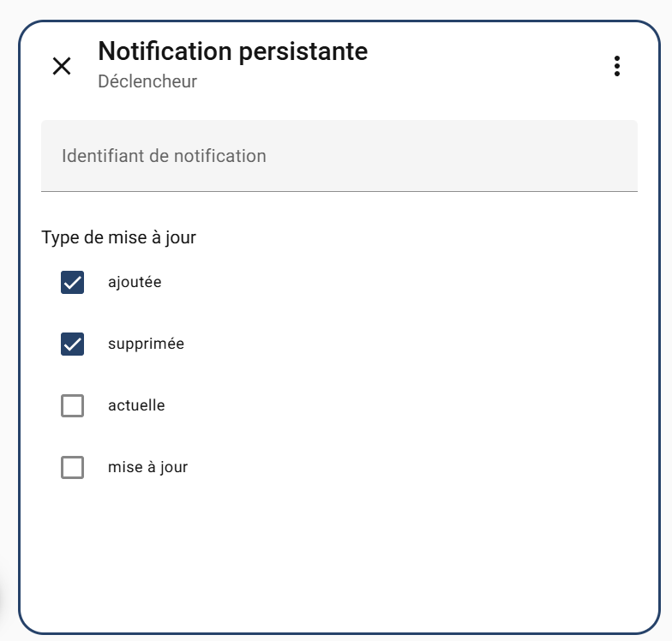The width and height of the screenshot is (672, 641).
Task: Close the Notification persistante dialog
Action: point(62,66)
